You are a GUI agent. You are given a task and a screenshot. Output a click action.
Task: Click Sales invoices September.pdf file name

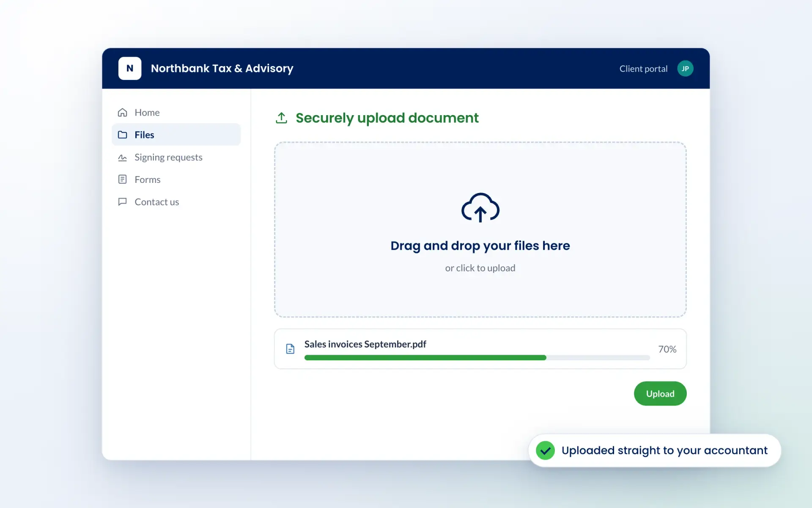pyautogui.click(x=365, y=344)
